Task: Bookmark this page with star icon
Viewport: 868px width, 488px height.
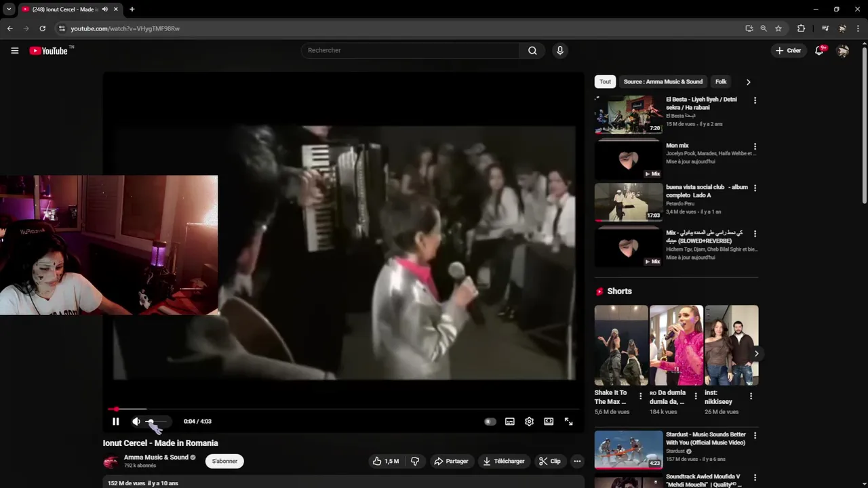Action: point(778,28)
